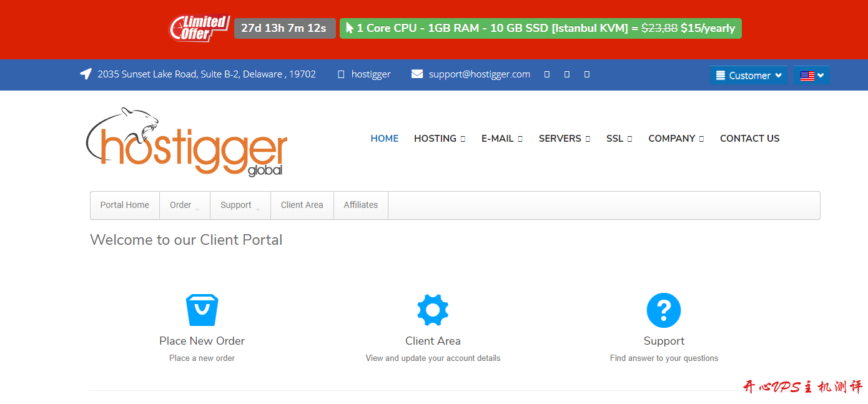Expand the Order dropdown in portal bar

pyautogui.click(x=184, y=205)
